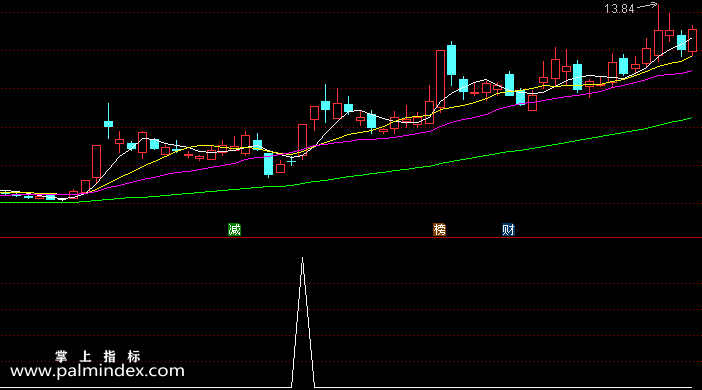Open the www.palmindex.com watermark link
The height and width of the screenshot is (390, 702).
pyautogui.click(x=97, y=371)
